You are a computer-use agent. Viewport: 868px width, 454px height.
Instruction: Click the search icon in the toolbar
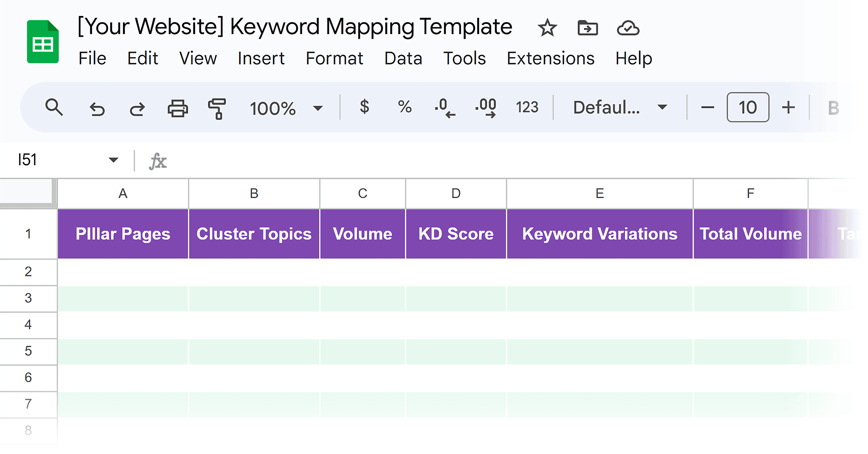(x=54, y=108)
